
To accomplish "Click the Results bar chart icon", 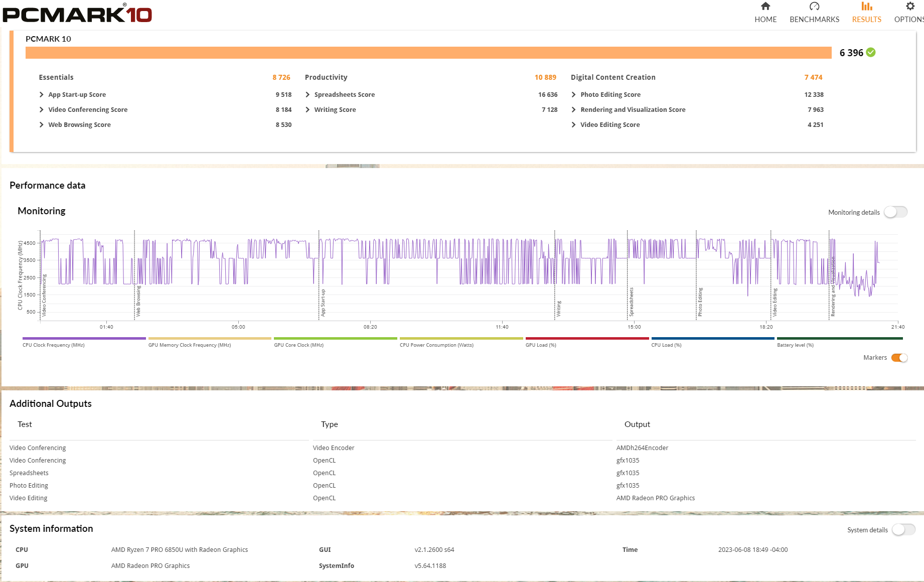I will coord(866,7).
